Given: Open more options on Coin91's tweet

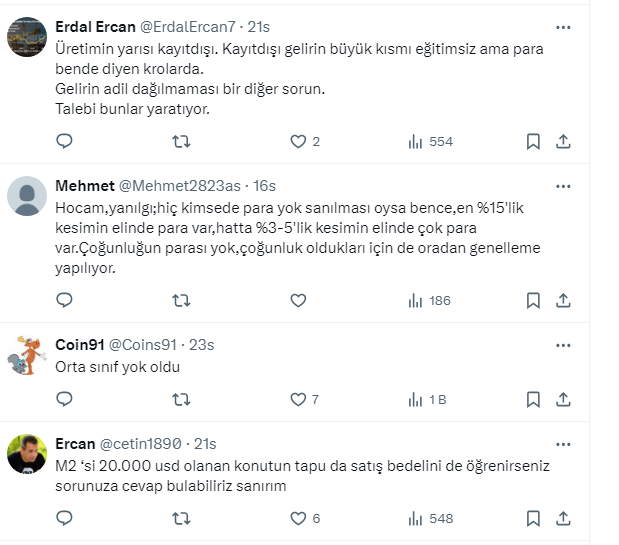Looking at the screenshot, I should coord(564,345).
